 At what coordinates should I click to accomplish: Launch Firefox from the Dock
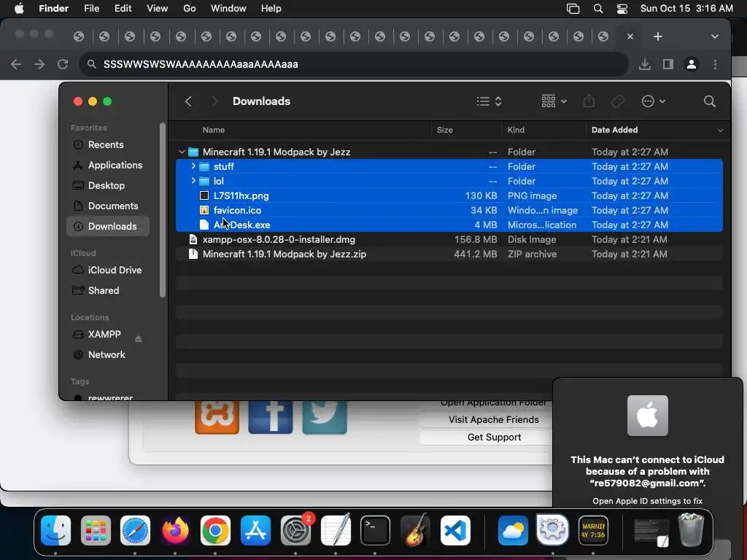(x=175, y=531)
